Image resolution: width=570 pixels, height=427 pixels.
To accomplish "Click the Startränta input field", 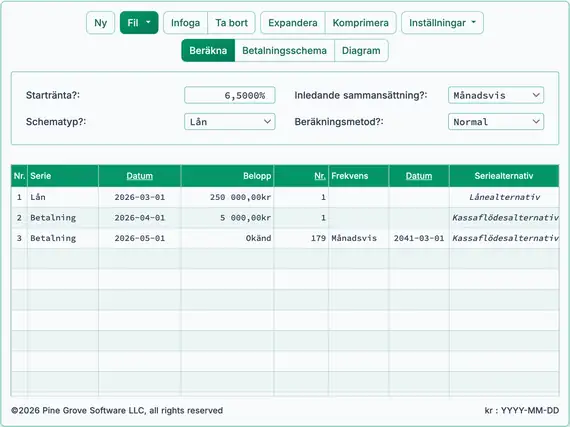I will pos(229,95).
